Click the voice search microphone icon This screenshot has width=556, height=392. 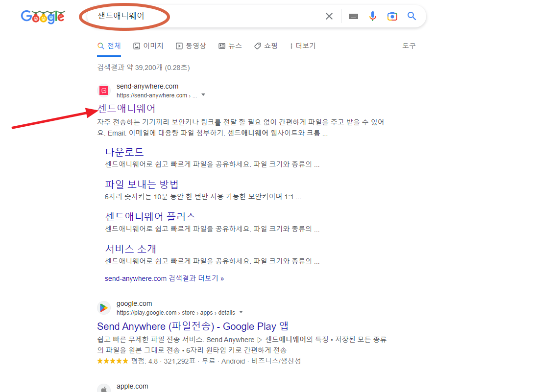click(373, 16)
